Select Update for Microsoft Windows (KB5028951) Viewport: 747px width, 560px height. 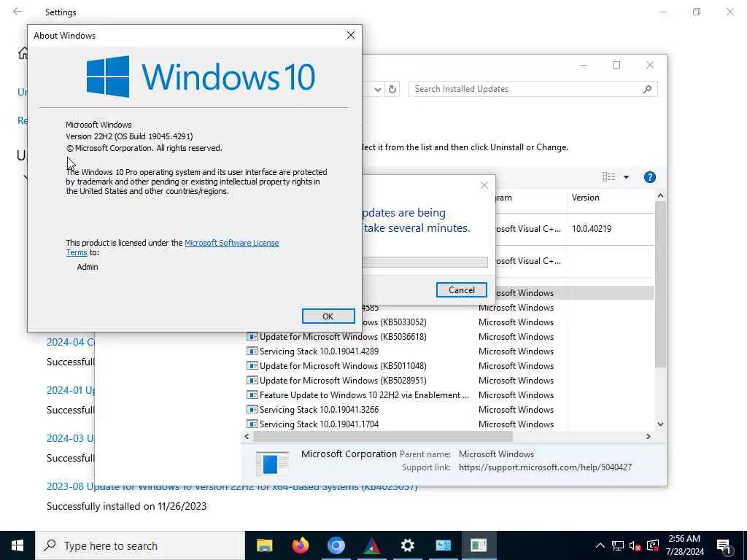[449, 381]
